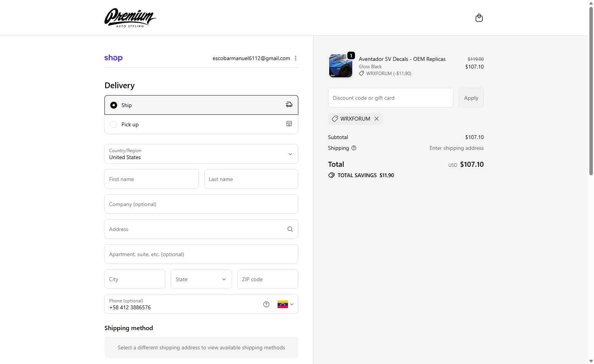Remove the WRXFORUM discount code
The image size is (594, 364).
[377, 119]
